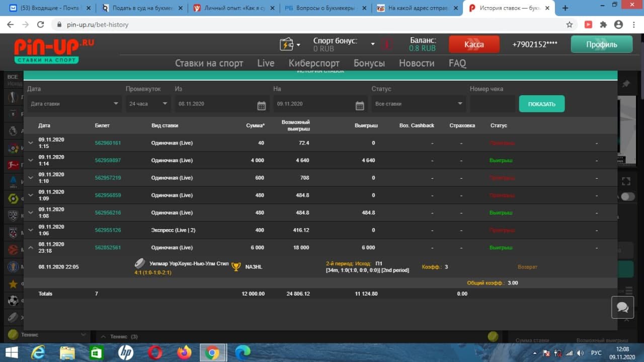This screenshot has height=362, width=644.
Task: Reload the page
Action: click(41, 25)
